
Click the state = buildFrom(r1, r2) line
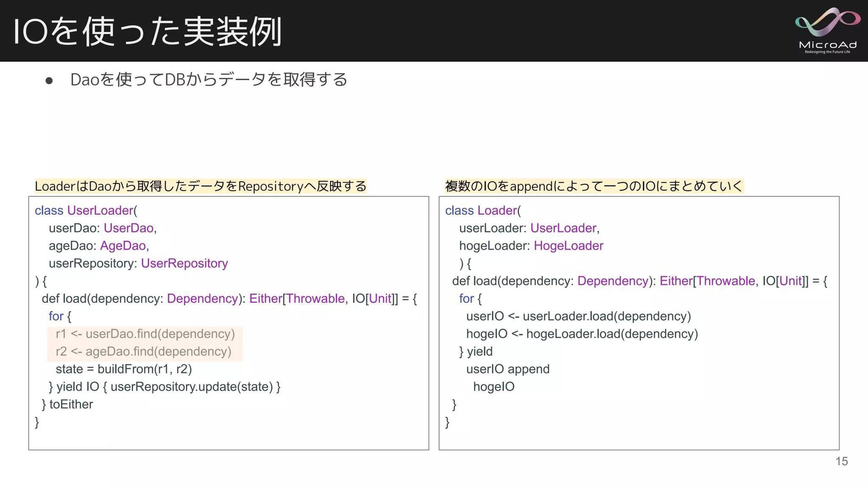tap(123, 369)
